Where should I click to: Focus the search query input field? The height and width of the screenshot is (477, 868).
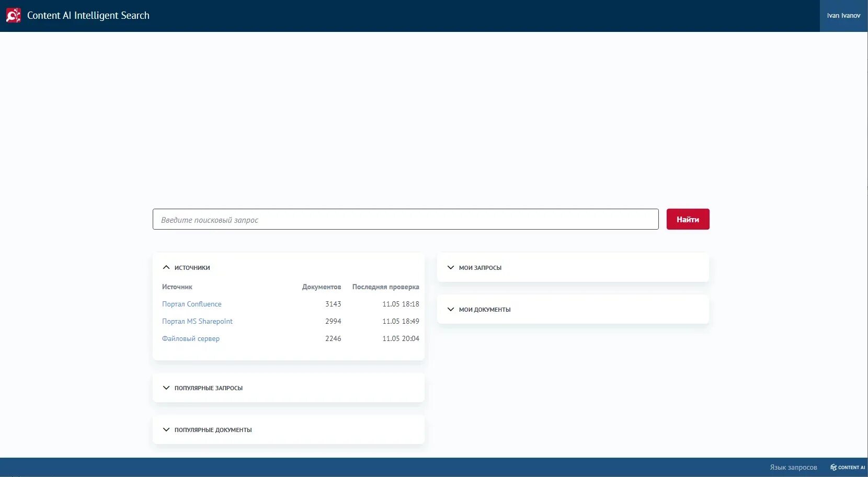click(x=405, y=219)
